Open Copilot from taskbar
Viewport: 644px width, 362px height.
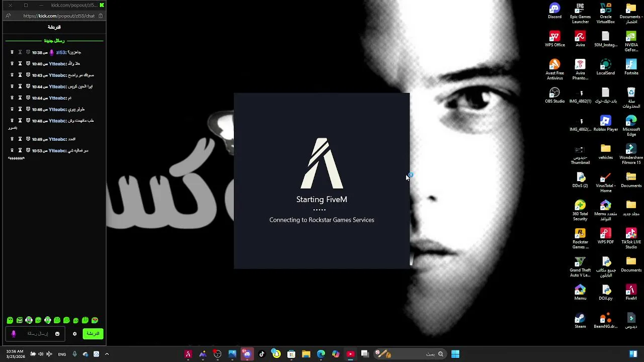point(336,354)
